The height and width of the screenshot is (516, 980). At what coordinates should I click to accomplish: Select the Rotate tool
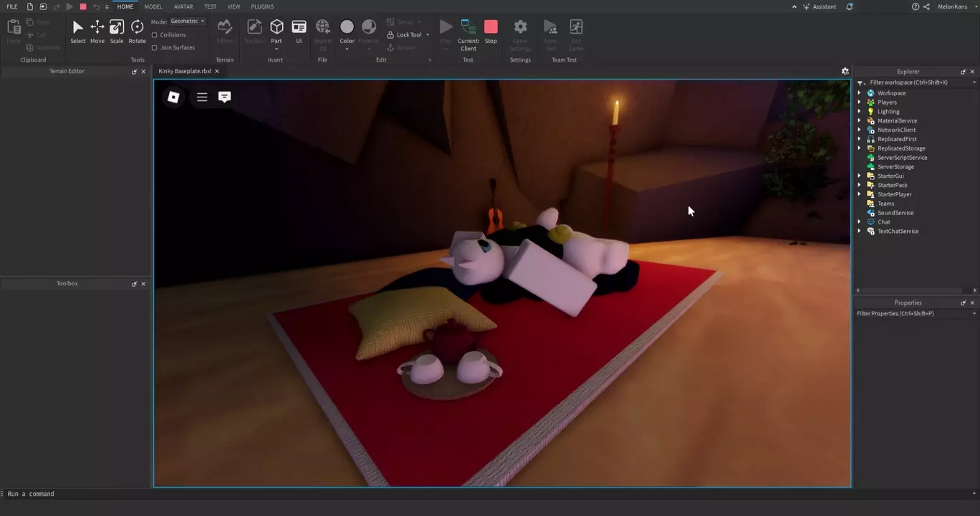137,31
